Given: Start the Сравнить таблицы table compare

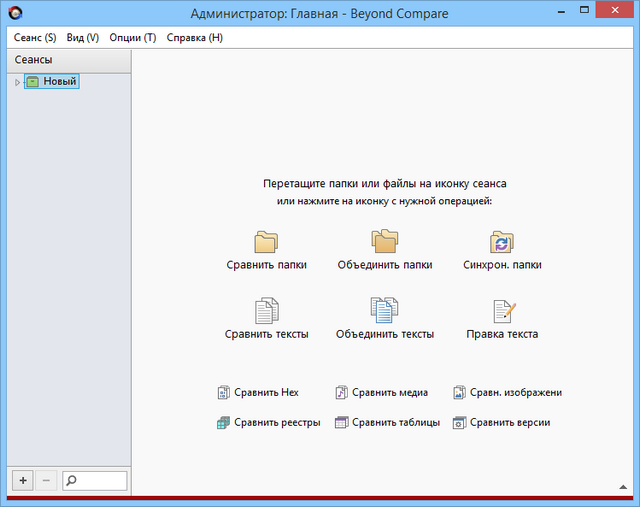Looking at the screenshot, I should 387,423.
